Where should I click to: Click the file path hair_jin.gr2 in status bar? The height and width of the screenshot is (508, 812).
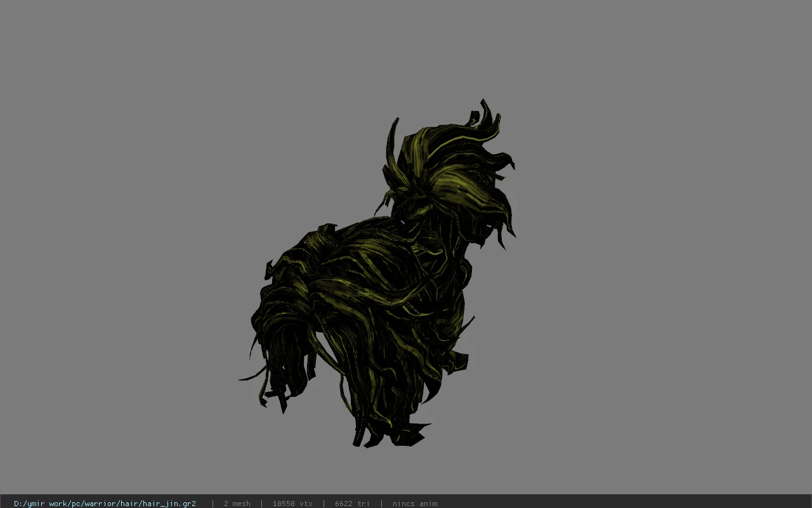[105, 504]
